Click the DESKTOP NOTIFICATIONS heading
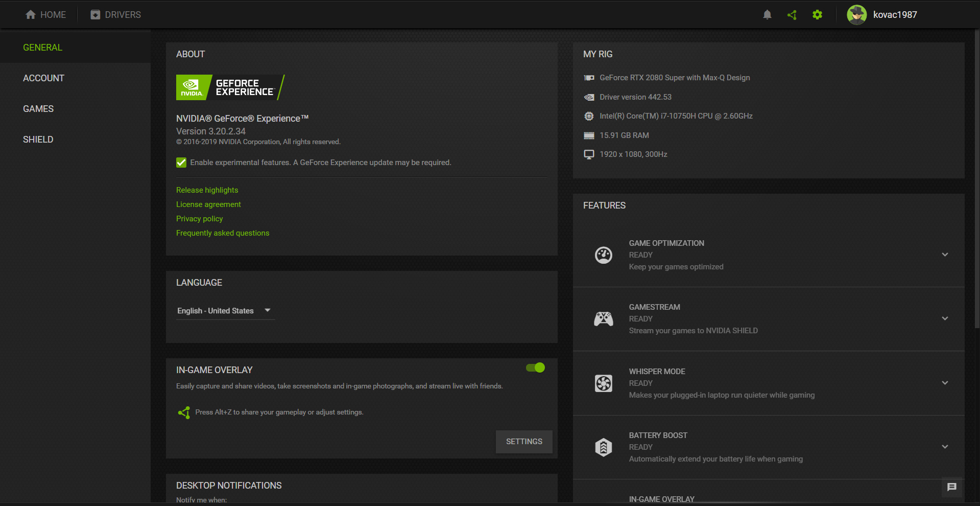Screen dimensions: 980x506 [229, 486]
